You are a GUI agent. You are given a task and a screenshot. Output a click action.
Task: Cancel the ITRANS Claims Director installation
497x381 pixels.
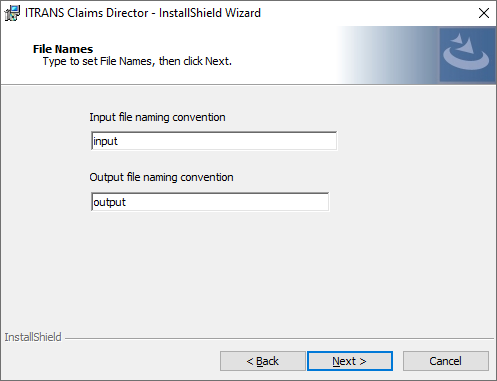click(446, 361)
